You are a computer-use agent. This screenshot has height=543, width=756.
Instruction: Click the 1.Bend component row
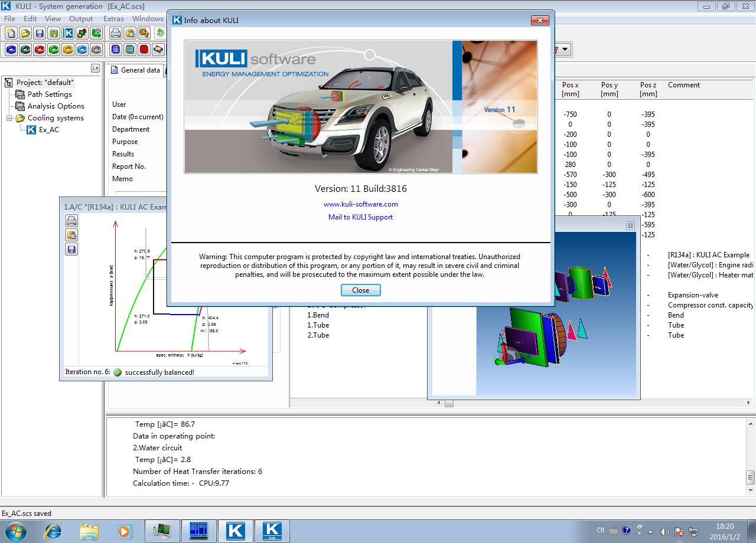pyautogui.click(x=318, y=315)
